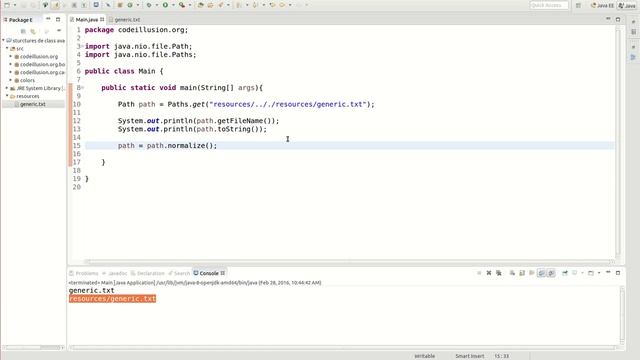
Task: Minimize the Package Explorer view
Action: click(x=48, y=19)
